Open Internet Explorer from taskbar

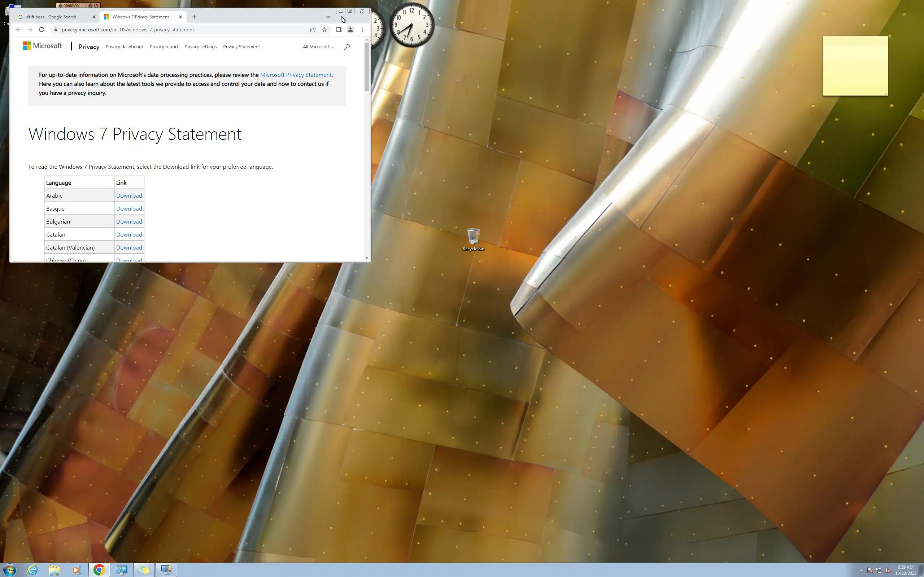coord(32,570)
